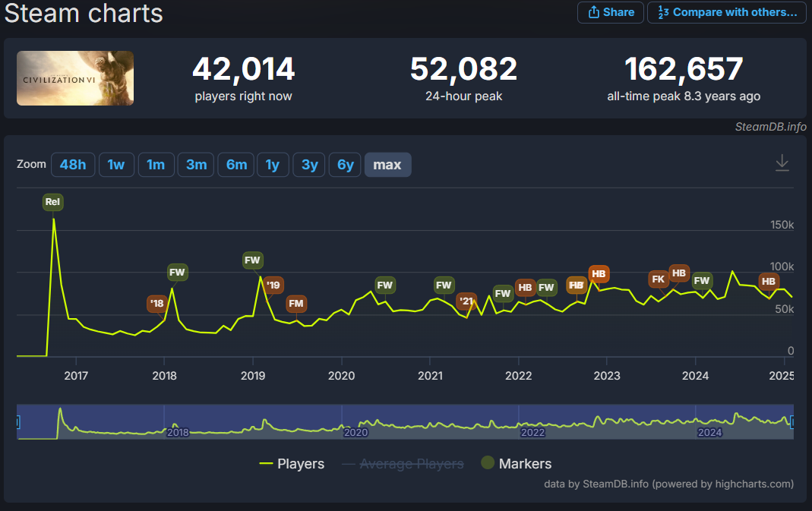Set zoom to 1w
This screenshot has width=812, height=511.
point(116,165)
